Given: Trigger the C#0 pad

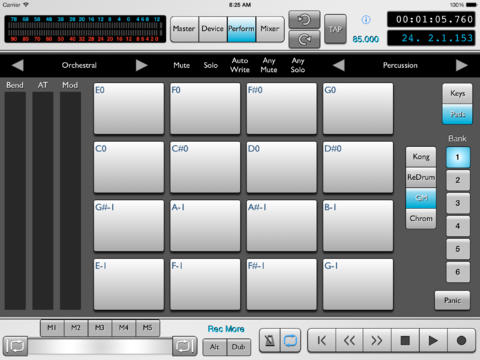Looking at the screenshot, I should pyautogui.click(x=205, y=167).
